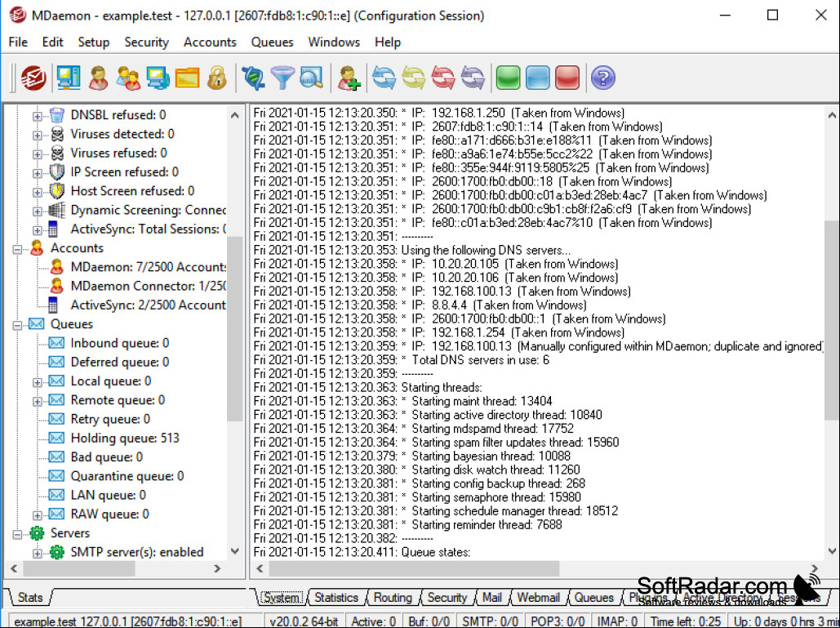Switch to the Security log tab
The height and width of the screenshot is (628, 840).
[447, 598]
